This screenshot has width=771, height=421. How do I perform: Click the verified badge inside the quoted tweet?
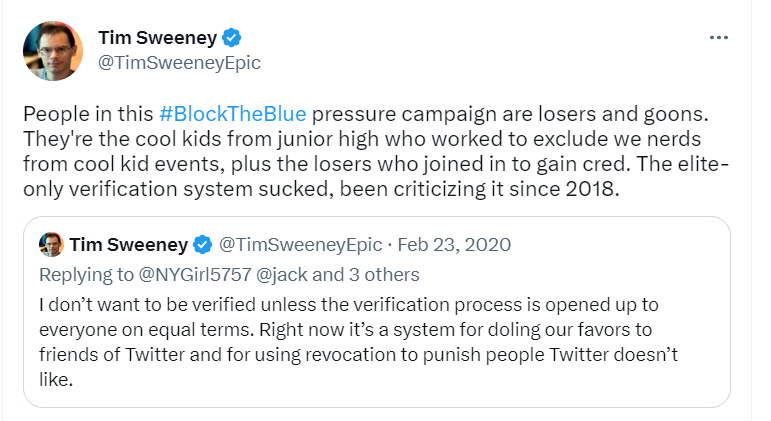point(201,244)
